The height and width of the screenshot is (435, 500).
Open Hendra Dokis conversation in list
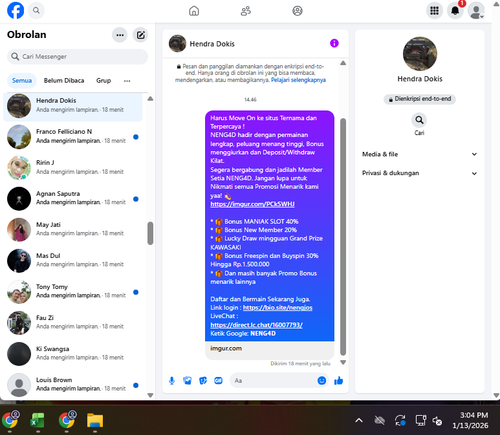pos(73,106)
